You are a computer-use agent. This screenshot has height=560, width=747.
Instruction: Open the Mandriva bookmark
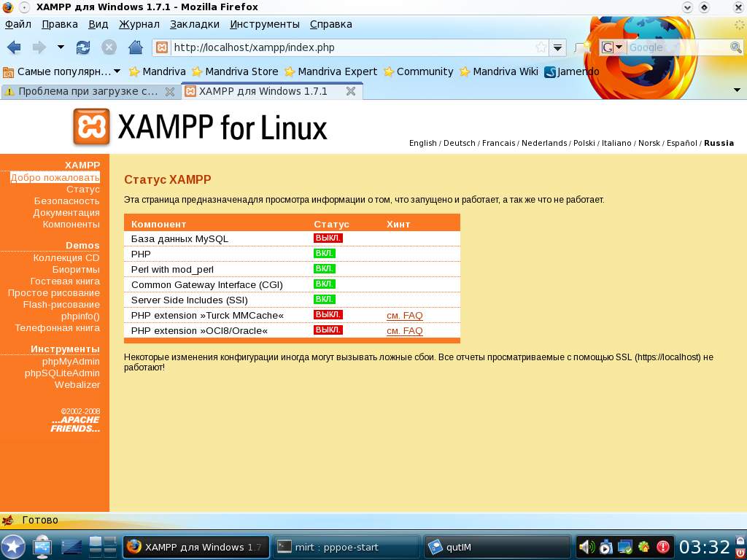click(x=158, y=72)
